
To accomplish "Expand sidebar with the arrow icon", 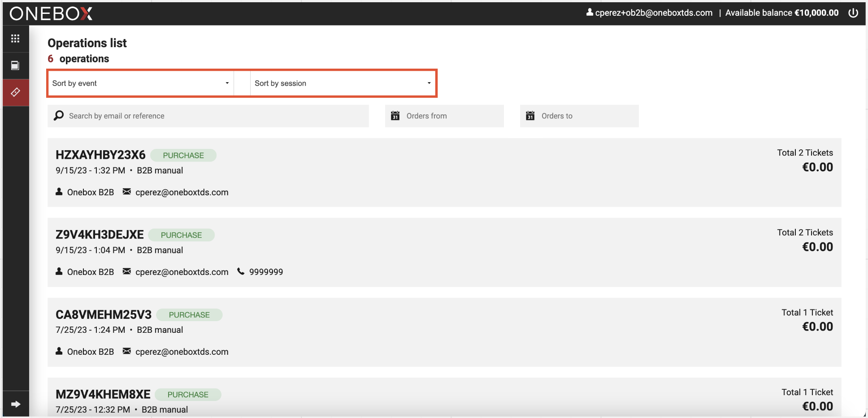I will pos(16,404).
